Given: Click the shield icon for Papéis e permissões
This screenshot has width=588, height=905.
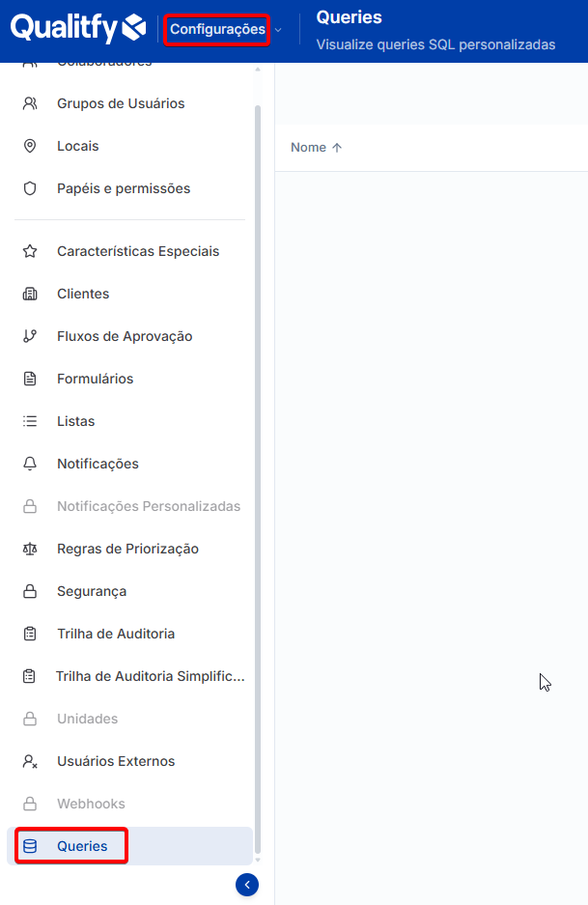Looking at the screenshot, I should pyautogui.click(x=30, y=188).
